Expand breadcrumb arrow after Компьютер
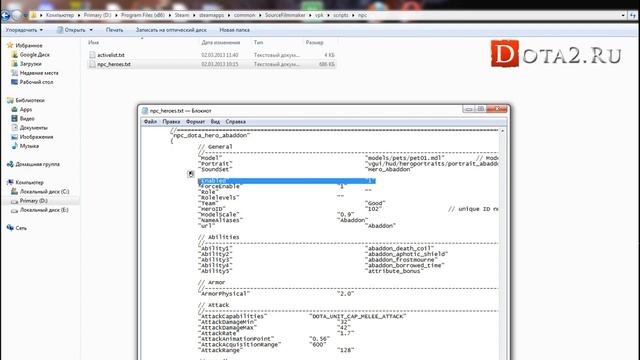Screen dimensions: 640x360 coord(78,15)
